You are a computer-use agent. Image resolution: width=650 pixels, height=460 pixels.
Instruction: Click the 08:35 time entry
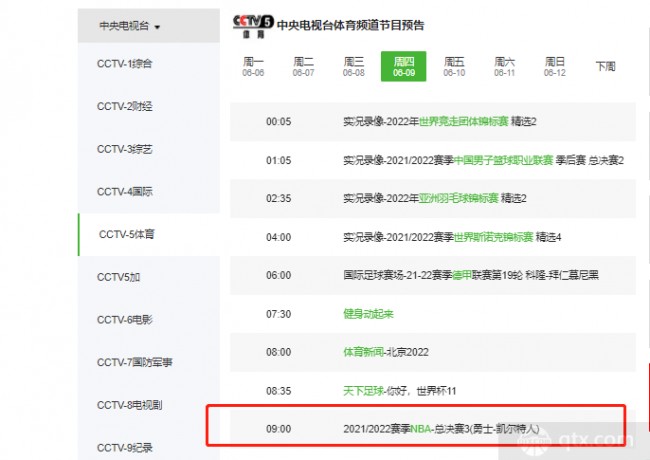point(279,391)
